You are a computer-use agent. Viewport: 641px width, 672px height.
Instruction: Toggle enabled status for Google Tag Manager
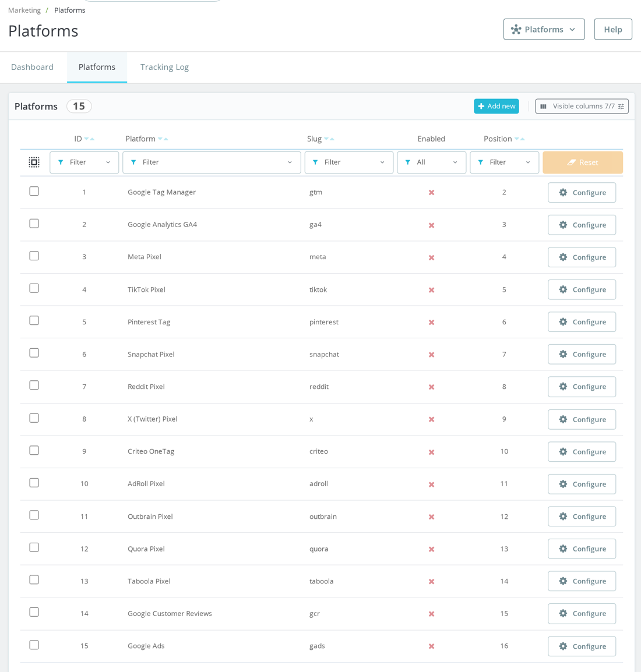[431, 192]
